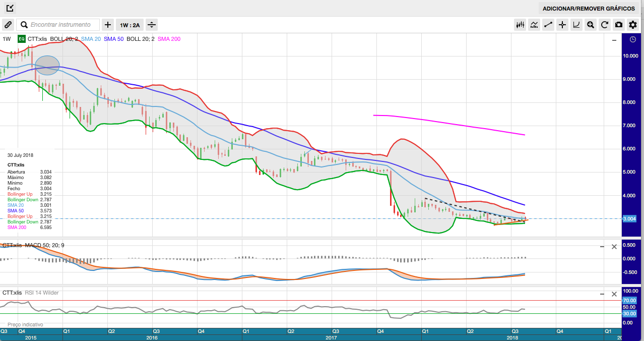Open the candlestick chart type selector
Screen dimensions: 644x341
click(x=521, y=25)
